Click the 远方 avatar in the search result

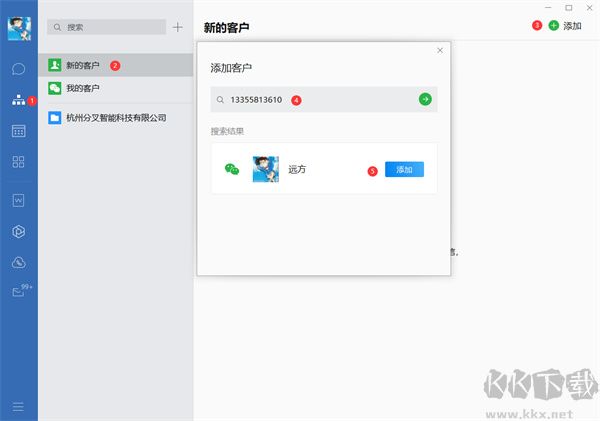pyautogui.click(x=266, y=169)
